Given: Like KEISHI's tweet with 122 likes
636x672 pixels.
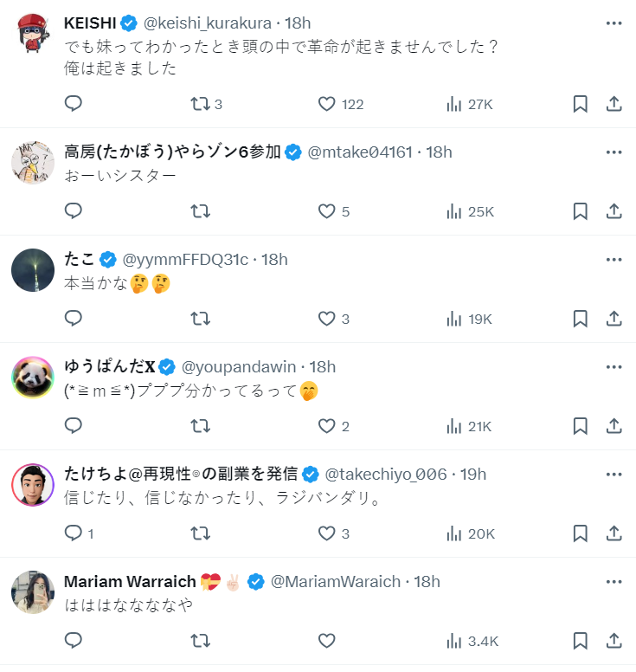Looking at the screenshot, I should tap(326, 104).
